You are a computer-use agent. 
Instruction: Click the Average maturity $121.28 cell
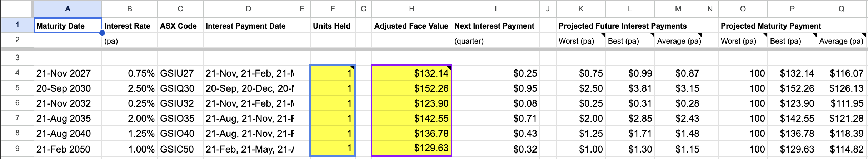click(x=842, y=118)
